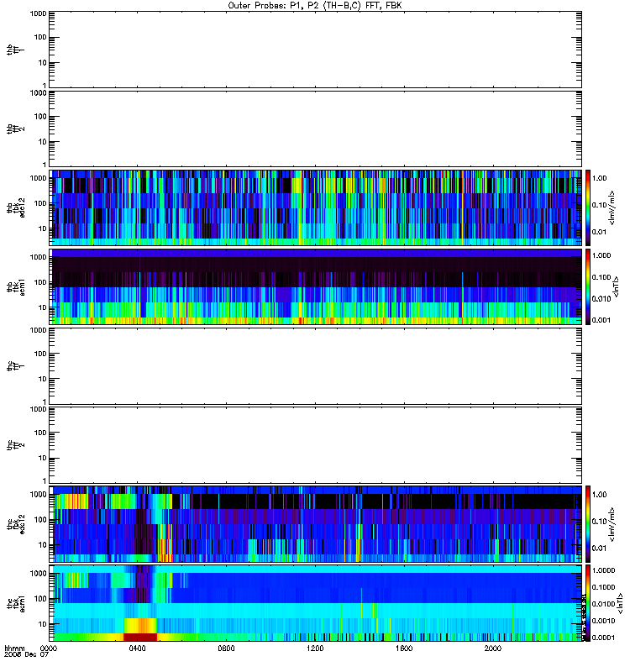Click the '2000' time axis label

493,648
